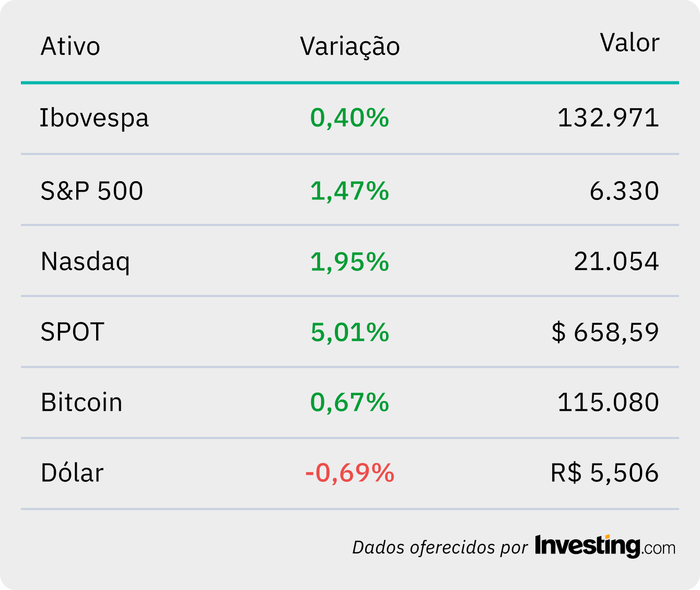Click the 1,95% Nasdaq variation
700x590 pixels.
(349, 261)
